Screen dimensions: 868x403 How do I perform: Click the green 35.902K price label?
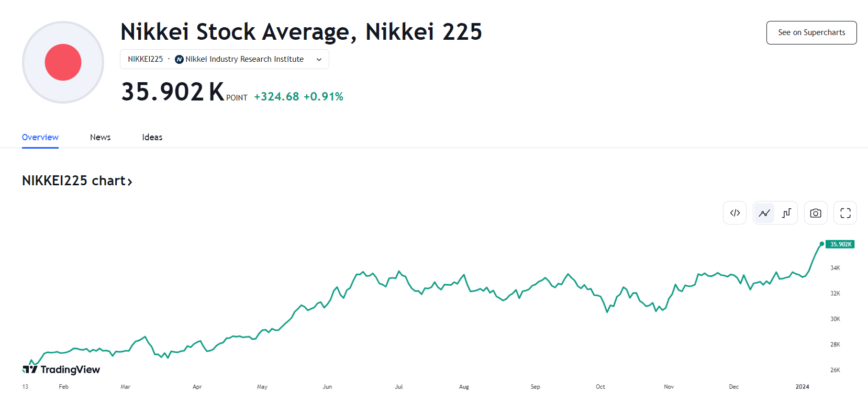pyautogui.click(x=840, y=244)
